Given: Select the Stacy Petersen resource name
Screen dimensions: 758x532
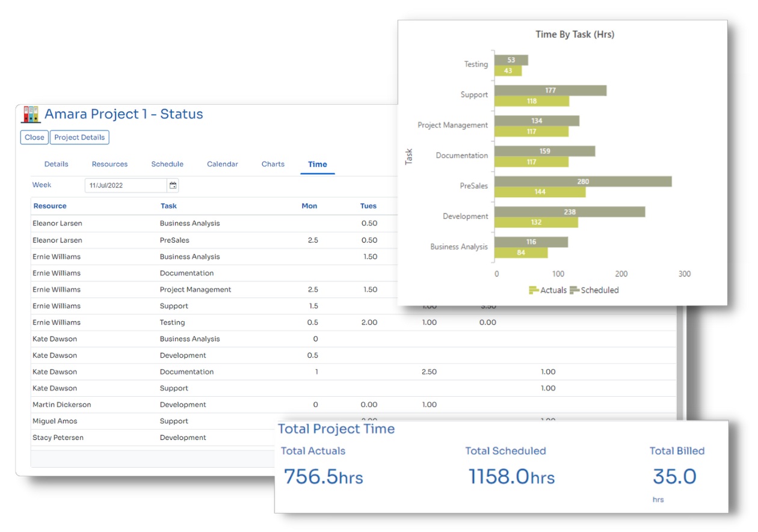Looking at the screenshot, I should (58, 438).
